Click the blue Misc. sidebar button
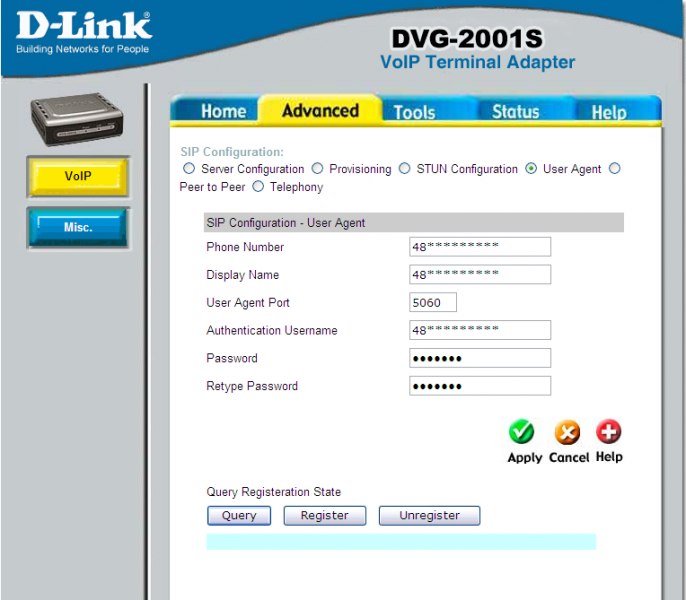686x600 pixels. 78,228
